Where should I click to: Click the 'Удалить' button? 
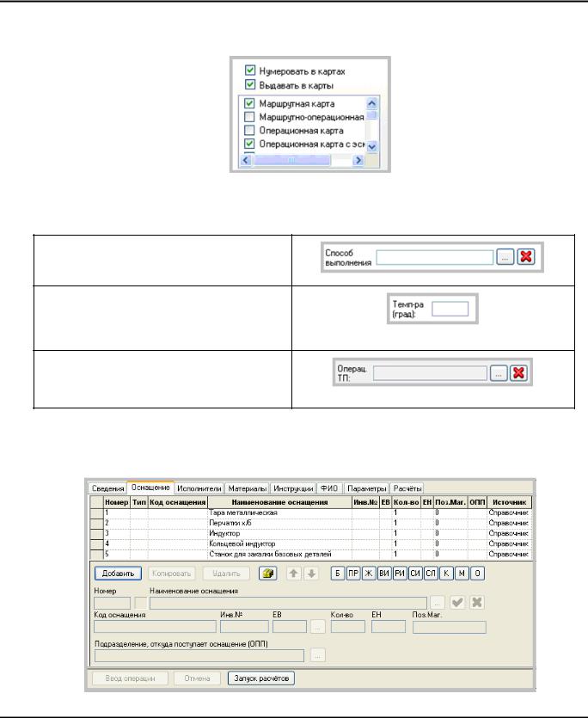click(226, 574)
